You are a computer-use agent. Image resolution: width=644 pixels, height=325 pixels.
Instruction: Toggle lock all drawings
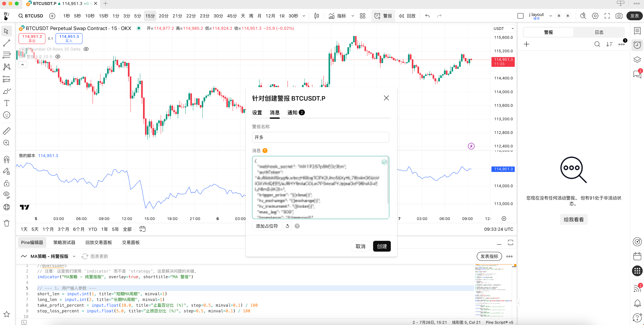point(7,183)
